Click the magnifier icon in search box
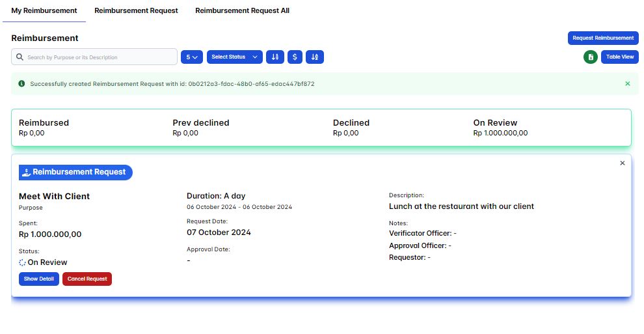The image size is (644, 334). [x=20, y=57]
